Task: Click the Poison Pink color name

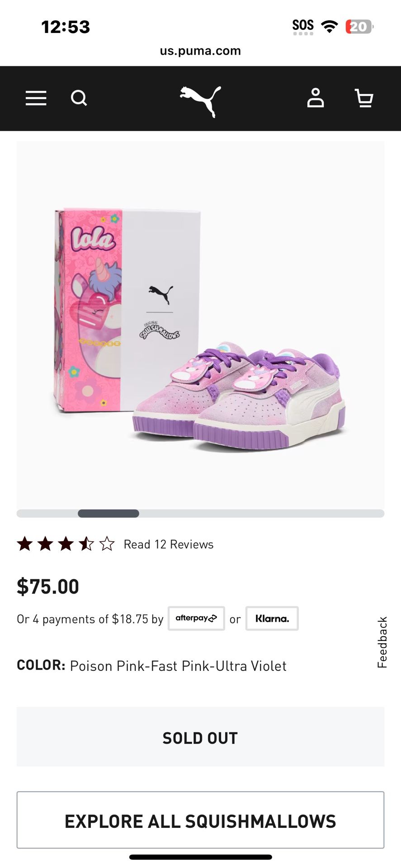Action: [x=178, y=665]
